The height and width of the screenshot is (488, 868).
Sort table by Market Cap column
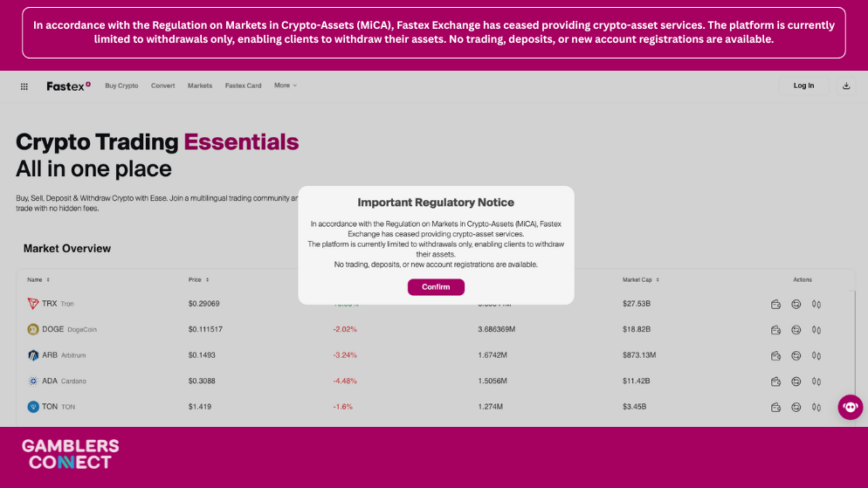tap(641, 280)
